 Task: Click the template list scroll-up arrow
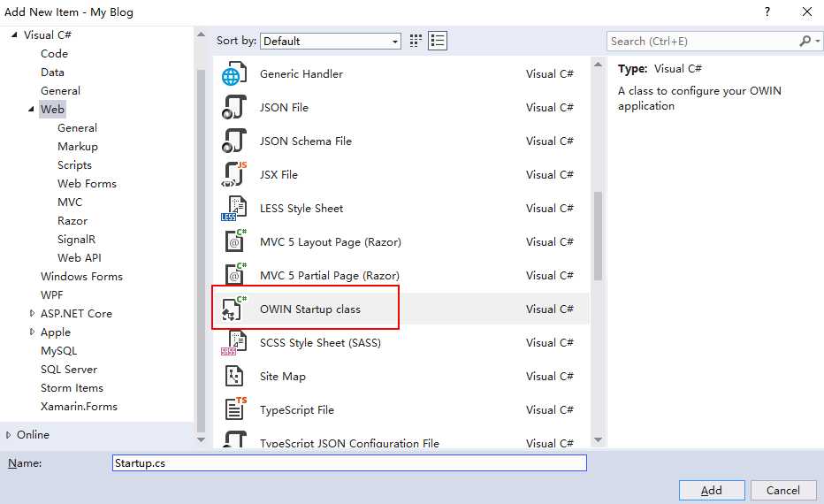point(598,65)
